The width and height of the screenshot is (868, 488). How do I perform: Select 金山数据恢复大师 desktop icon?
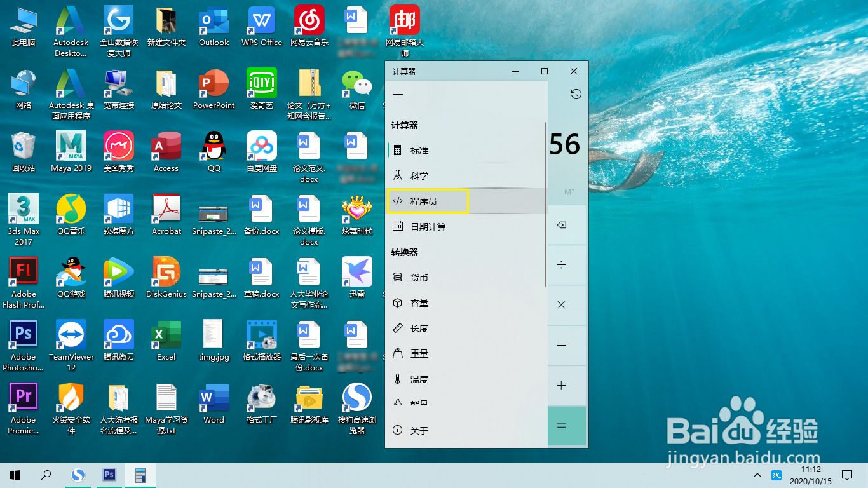click(119, 32)
